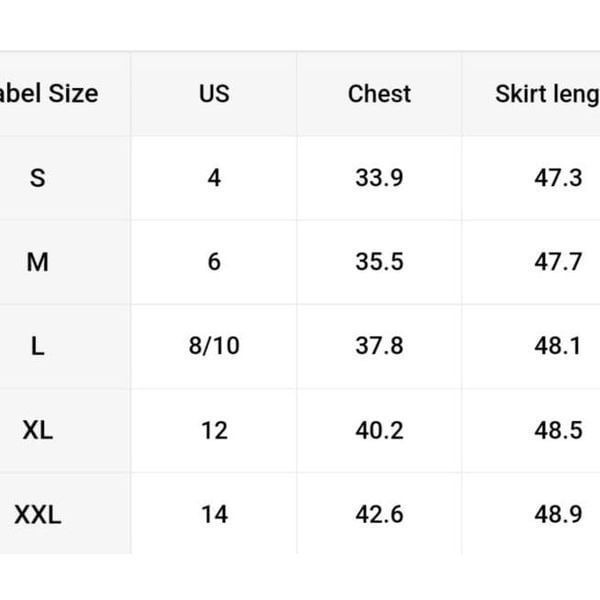Click skirt length value 48.1
This screenshot has height=600, width=600.
(x=558, y=346)
